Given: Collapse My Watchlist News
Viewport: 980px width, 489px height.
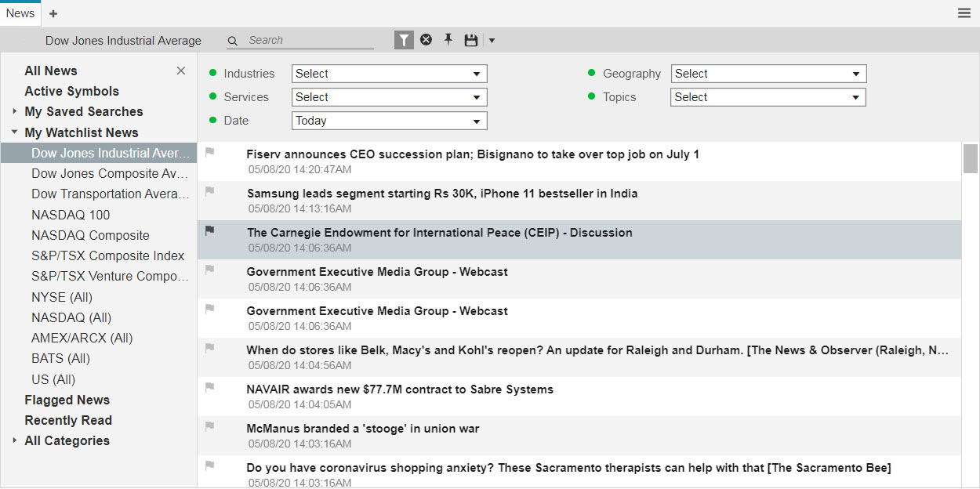Looking at the screenshot, I should (x=14, y=132).
